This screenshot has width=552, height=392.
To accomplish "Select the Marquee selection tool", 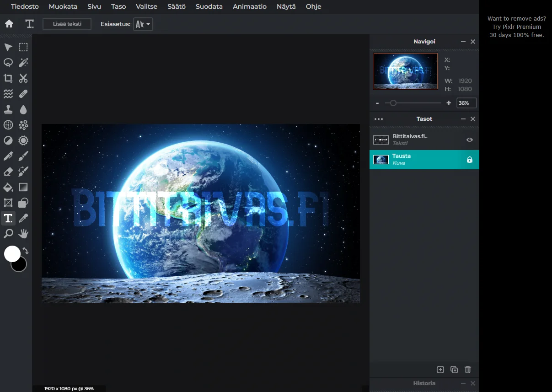I will 23,47.
